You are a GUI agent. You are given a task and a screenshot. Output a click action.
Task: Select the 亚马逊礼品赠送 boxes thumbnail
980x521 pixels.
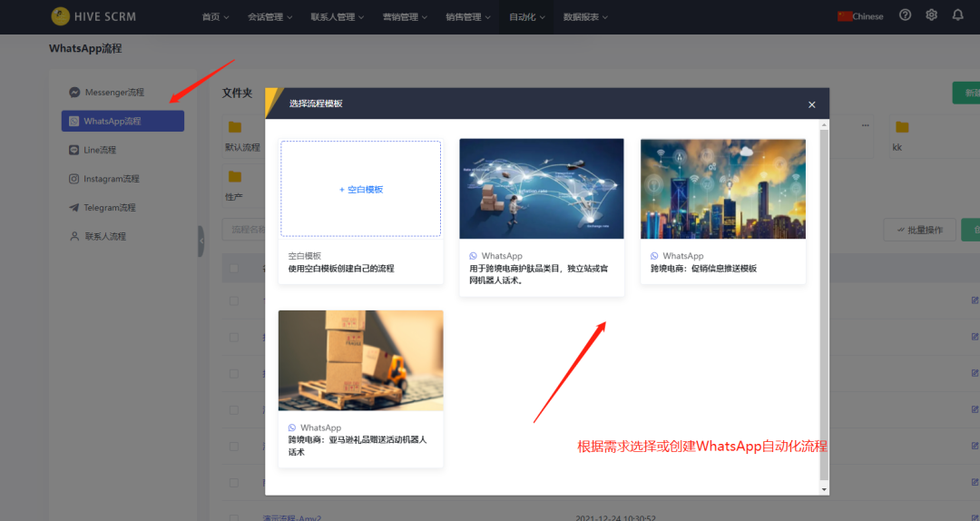[360, 360]
